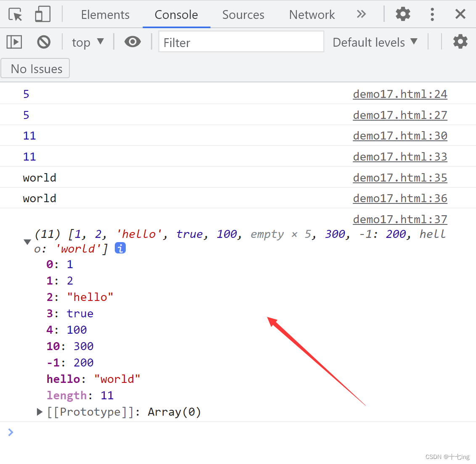
Task: Open source link demo17.html:33
Action: click(x=400, y=157)
